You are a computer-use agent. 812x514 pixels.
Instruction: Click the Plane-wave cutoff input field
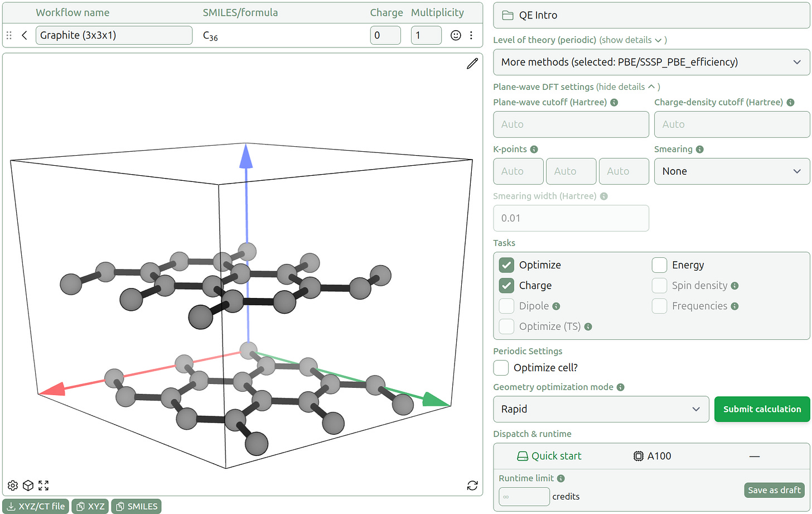pos(571,124)
